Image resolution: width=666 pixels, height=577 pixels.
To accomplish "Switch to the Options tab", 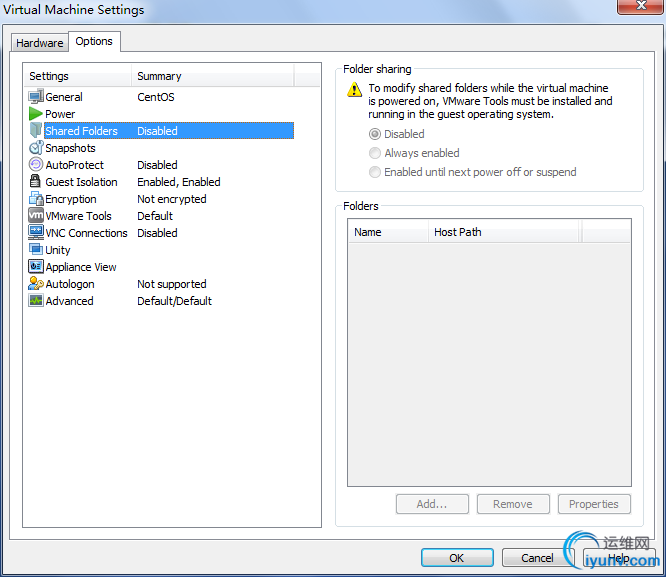I will tap(94, 41).
